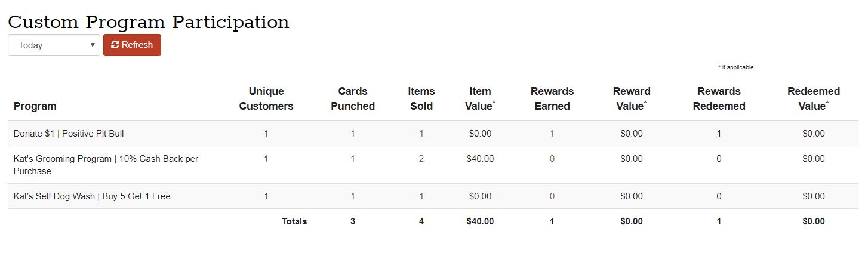
Task: Click Cards Punched value for Kat's Self Dog Wash
Action: point(353,196)
